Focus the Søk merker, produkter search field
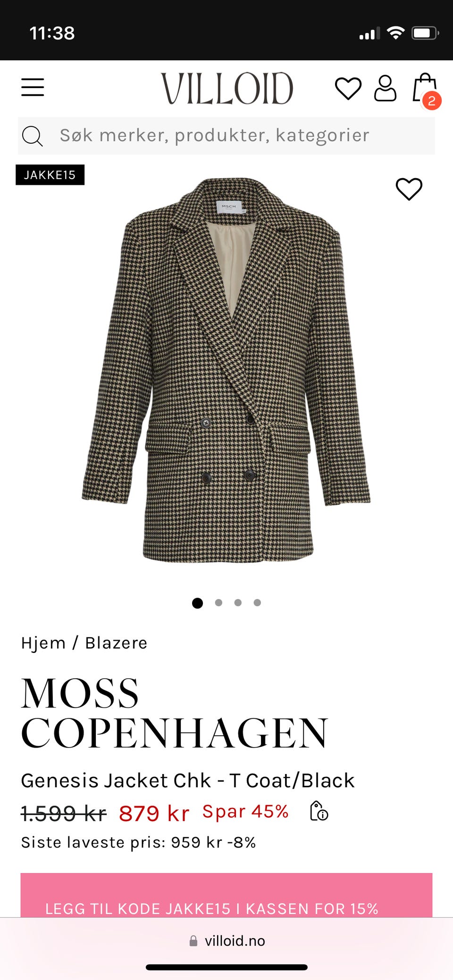Viewport: 453px width, 980px height. tap(226, 136)
